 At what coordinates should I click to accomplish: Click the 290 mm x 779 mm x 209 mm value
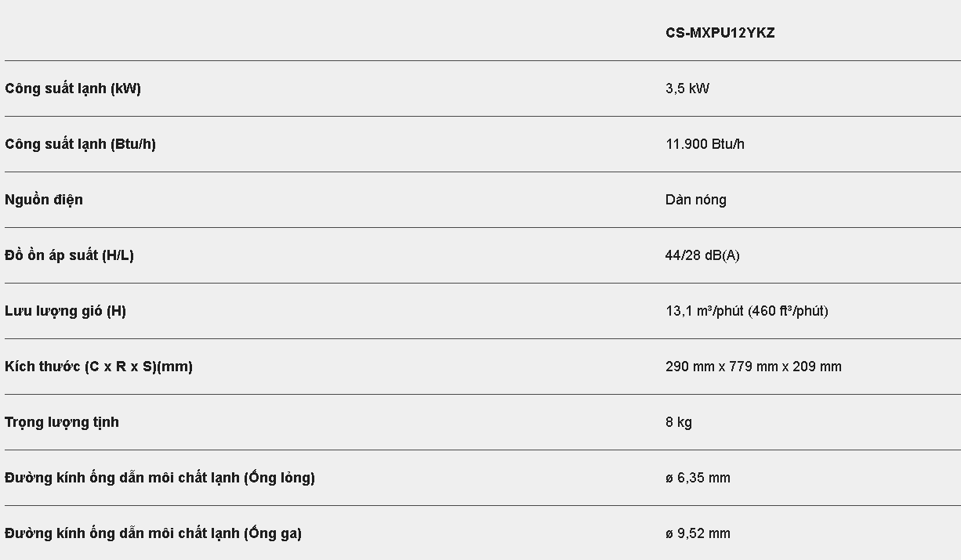pyautogui.click(x=753, y=367)
